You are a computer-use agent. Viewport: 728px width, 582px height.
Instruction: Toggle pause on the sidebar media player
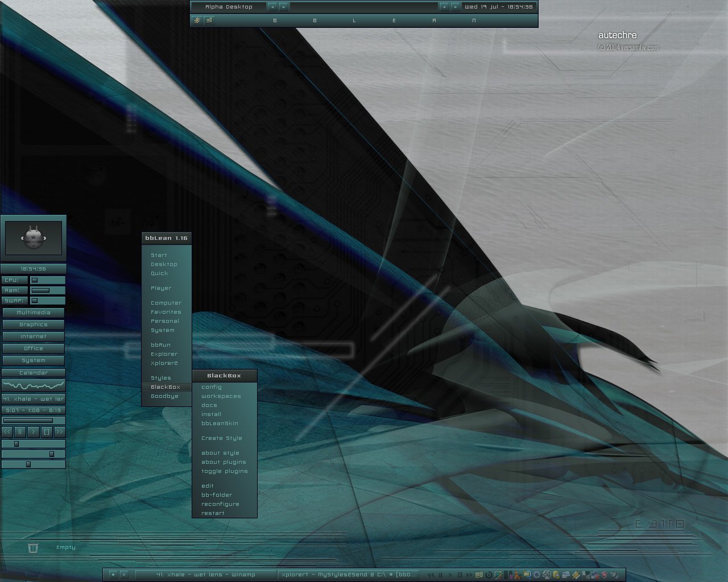[19, 432]
